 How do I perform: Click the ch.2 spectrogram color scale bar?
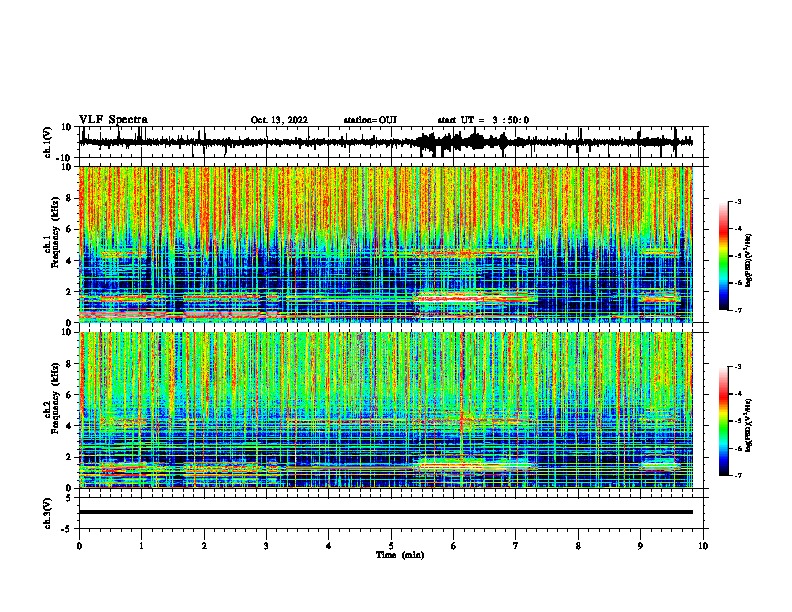pos(723,421)
